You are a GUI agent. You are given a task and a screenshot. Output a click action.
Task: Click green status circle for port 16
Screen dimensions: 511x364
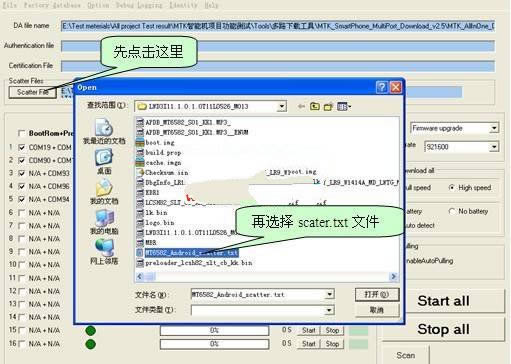90,344
